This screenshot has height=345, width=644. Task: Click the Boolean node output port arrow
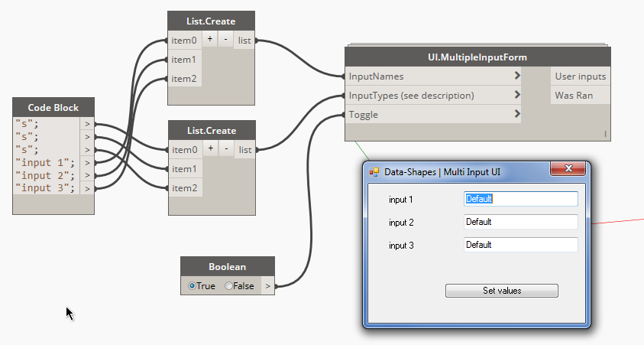(268, 286)
